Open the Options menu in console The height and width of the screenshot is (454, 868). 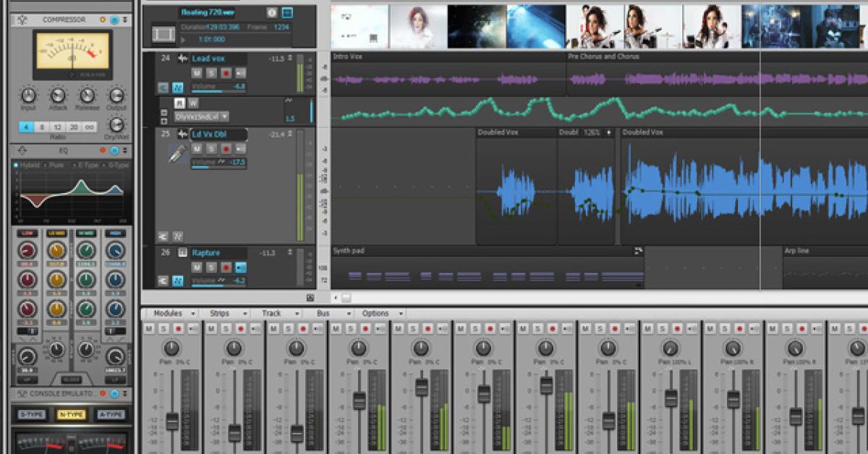[x=379, y=314]
